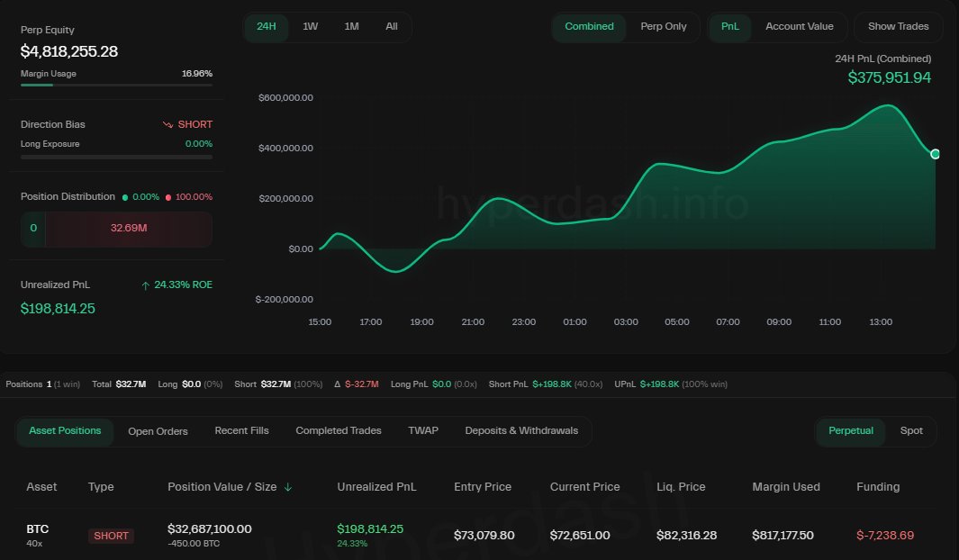This screenshot has width=959, height=560.
Task: Switch to Perp Only mode
Action: click(664, 27)
